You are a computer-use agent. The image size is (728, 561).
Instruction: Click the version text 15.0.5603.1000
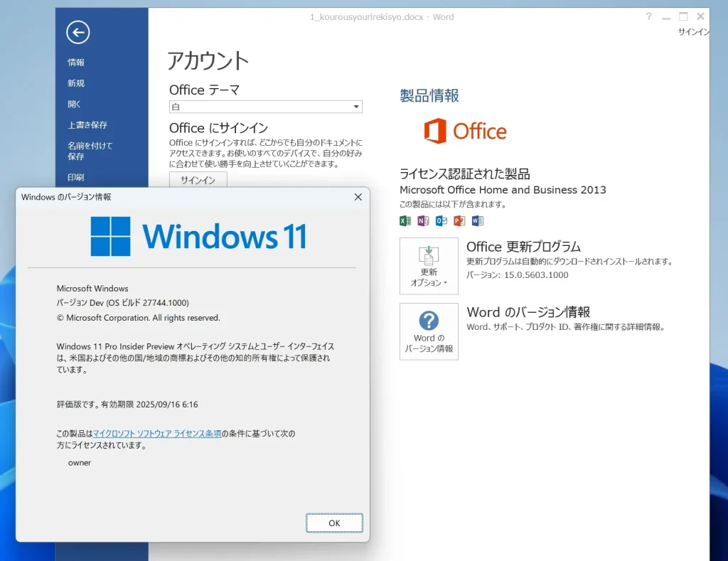pyautogui.click(x=536, y=275)
